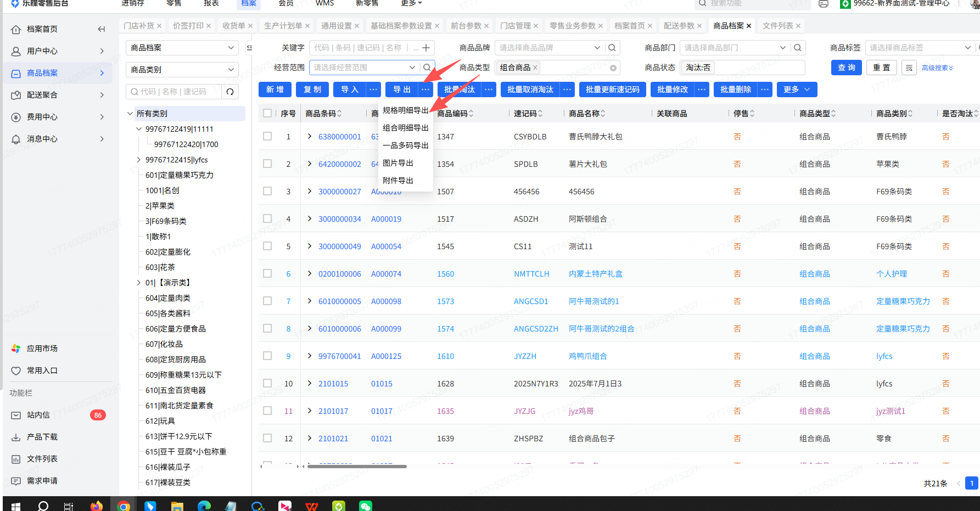Collapse the left sidebar menu icon

(x=101, y=29)
